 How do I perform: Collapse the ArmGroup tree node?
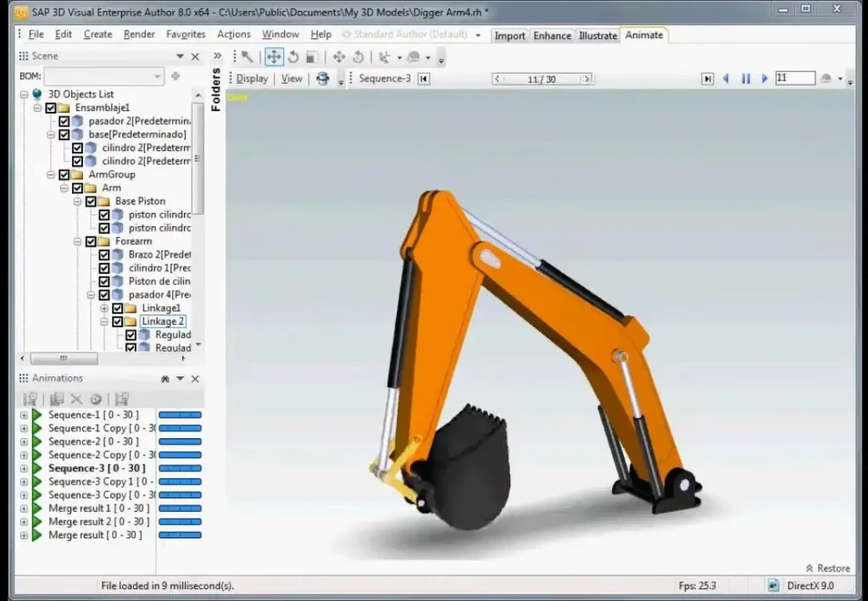(50, 175)
